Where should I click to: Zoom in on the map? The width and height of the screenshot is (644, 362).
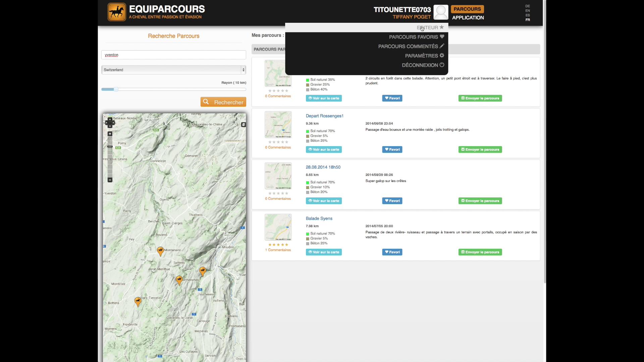110,134
